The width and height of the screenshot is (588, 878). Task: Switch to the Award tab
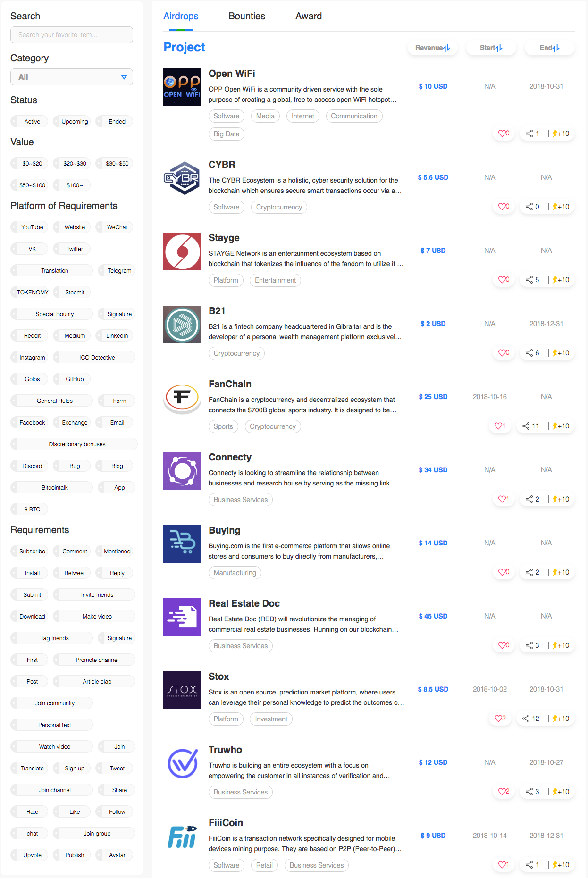(309, 16)
